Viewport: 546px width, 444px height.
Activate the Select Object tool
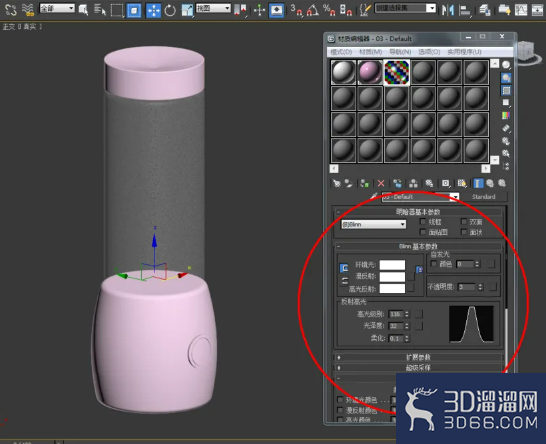[83, 10]
